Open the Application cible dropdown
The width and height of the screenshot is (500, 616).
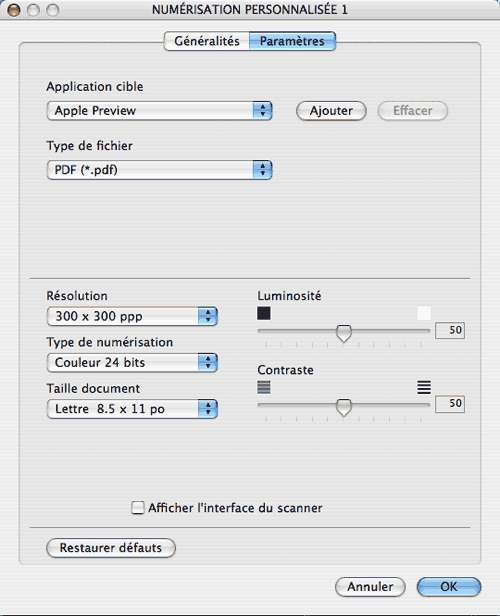[x=159, y=110]
